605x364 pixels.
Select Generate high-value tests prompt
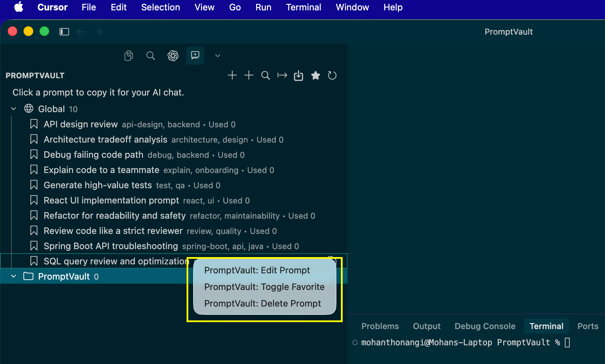[x=174, y=185]
